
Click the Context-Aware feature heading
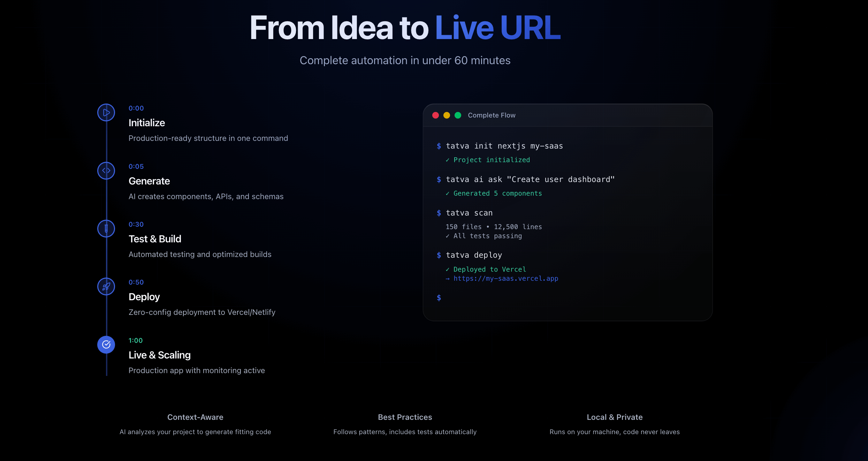pos(195,417)
